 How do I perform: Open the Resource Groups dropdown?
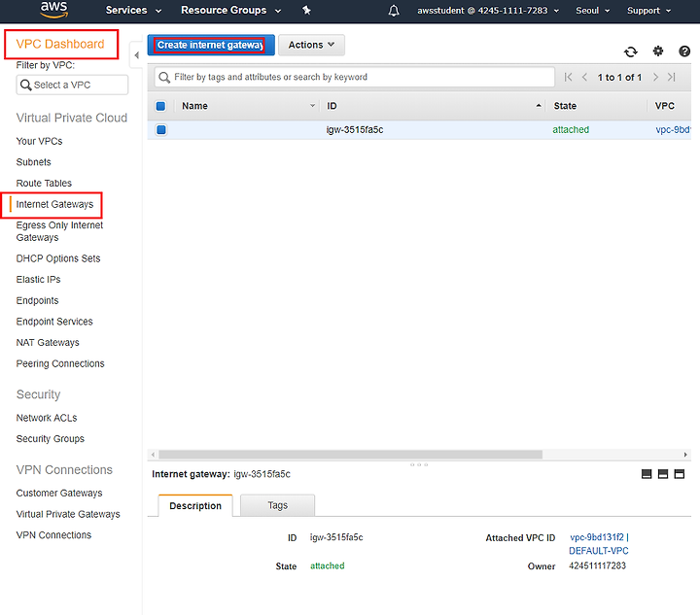(x=230, y=11)
